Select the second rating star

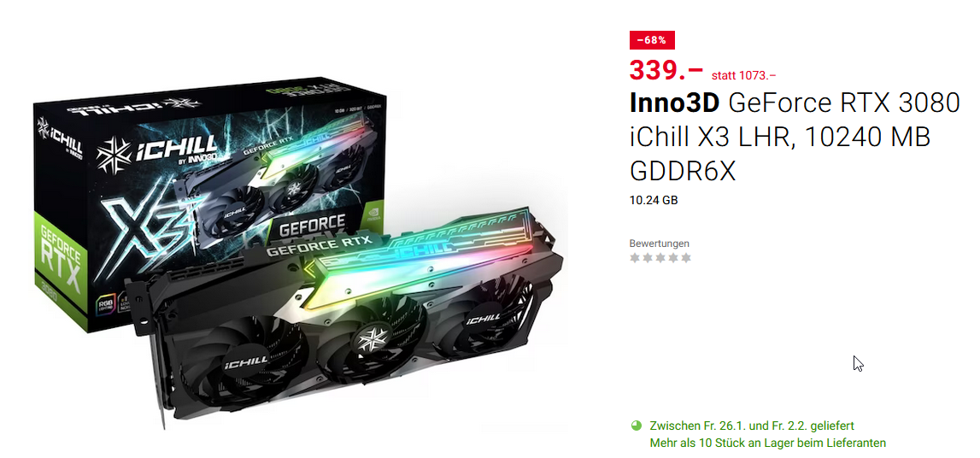[648, 257]
